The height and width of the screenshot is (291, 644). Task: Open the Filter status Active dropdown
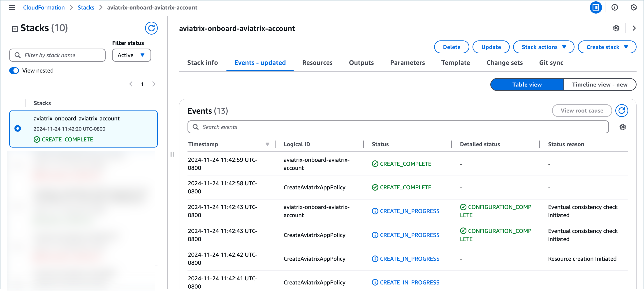131,55
